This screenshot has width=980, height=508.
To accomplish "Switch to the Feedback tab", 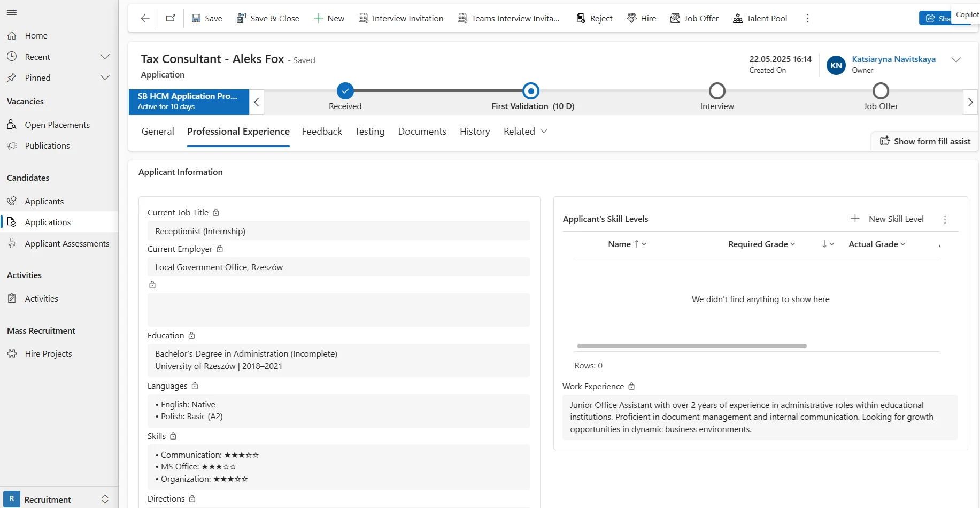I will pyautogui.click(x=322, y=132).
